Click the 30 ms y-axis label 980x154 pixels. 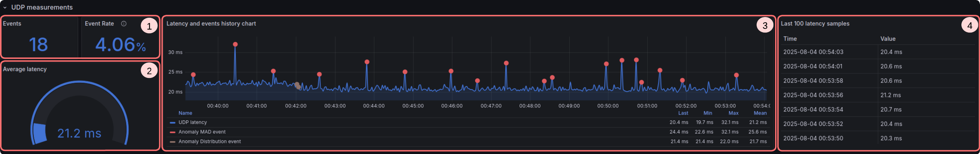coord(175,52)
